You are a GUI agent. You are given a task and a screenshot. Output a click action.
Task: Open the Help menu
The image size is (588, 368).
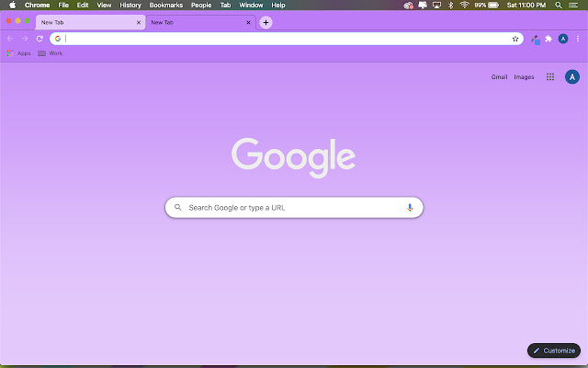(x=278, y=6)
